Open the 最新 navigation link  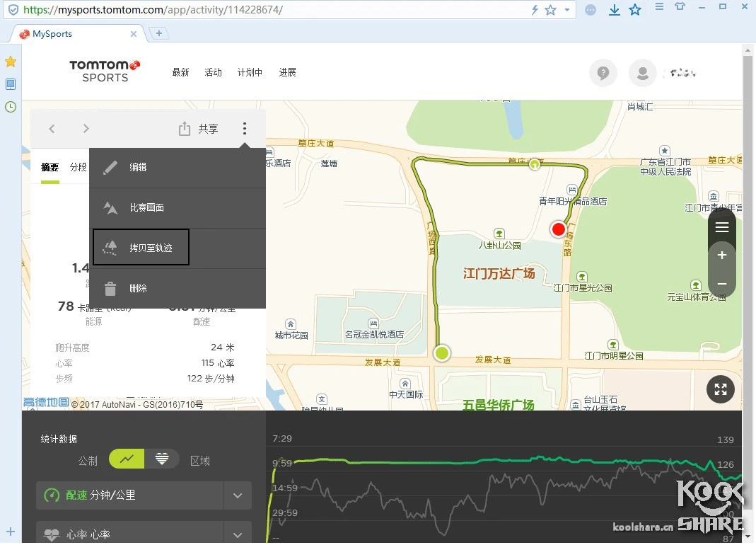[x=181, y=72]
